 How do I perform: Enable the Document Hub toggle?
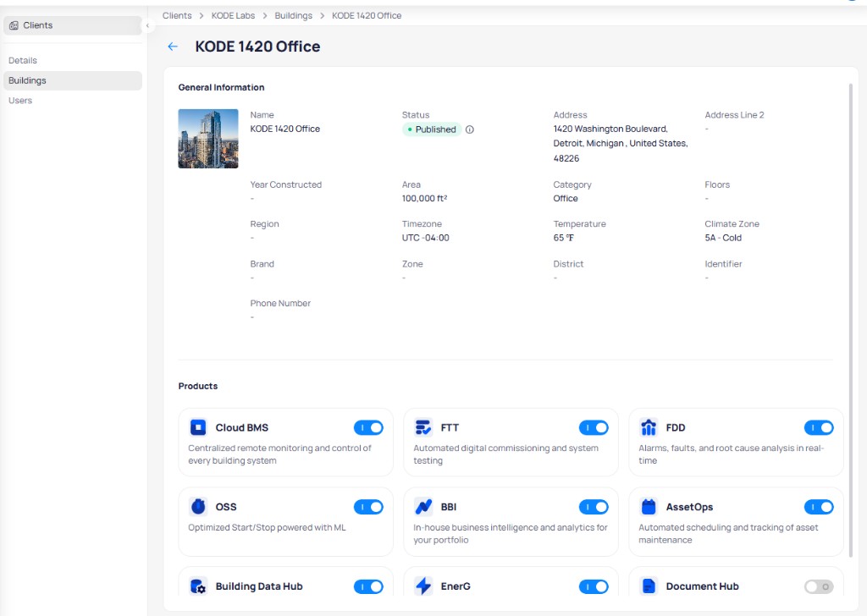[x=819, y=586]
